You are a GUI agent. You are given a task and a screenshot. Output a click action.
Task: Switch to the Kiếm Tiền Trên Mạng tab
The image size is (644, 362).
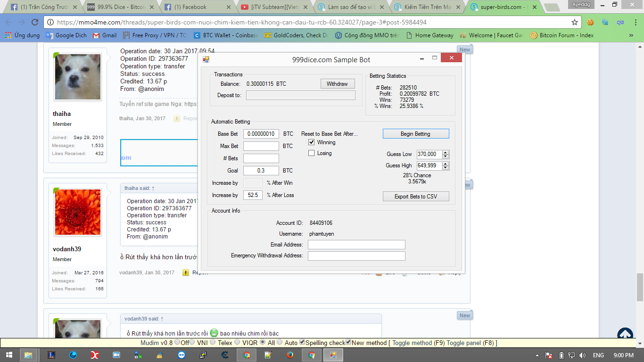[428, 7]
